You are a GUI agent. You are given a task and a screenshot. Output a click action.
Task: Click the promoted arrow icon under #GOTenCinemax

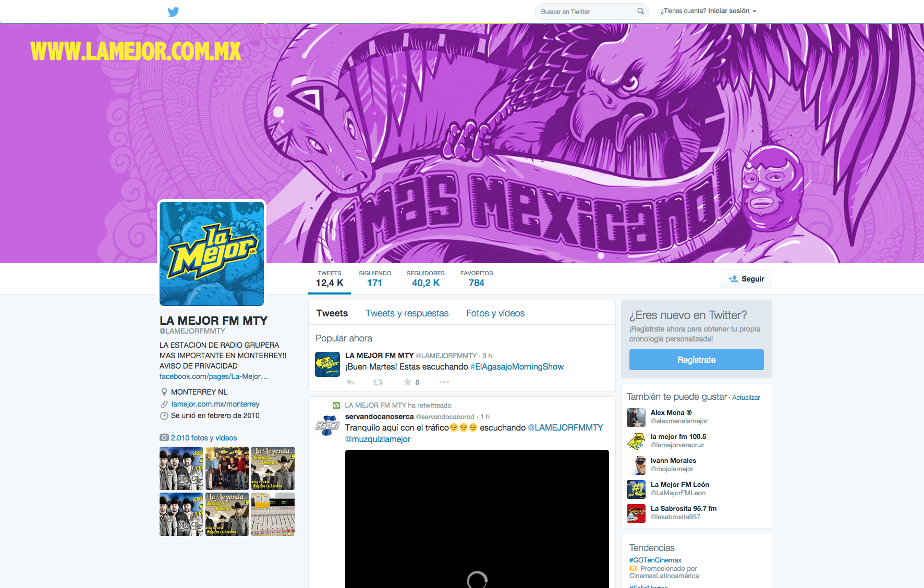point(633,569)
